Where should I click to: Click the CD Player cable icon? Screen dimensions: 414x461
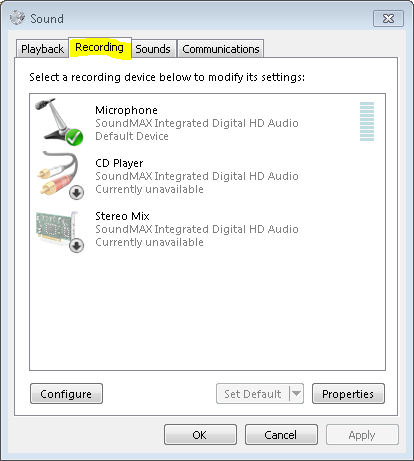coord(59,174)
